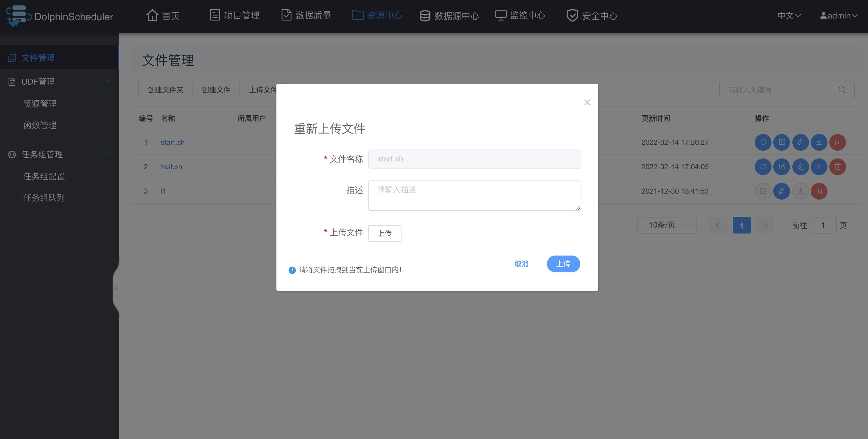
Task: Collapse the sidebar with the arrow handle
Action: tap(116, 288)
